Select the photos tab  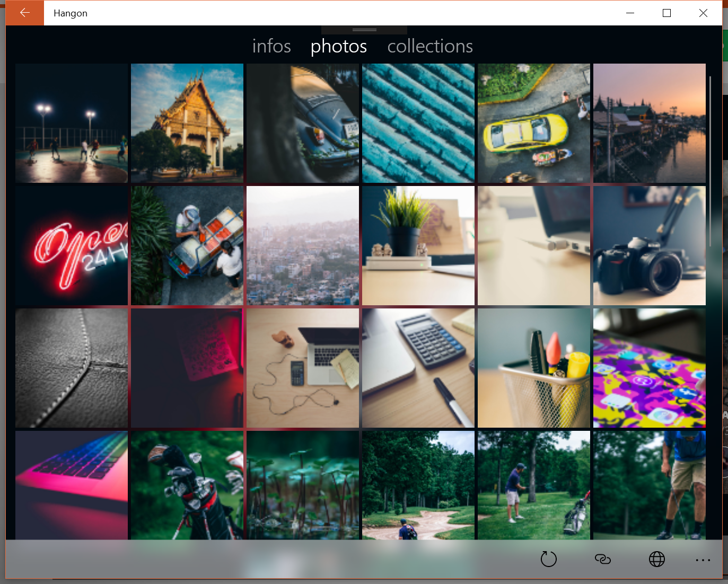[x=339, y=46]
